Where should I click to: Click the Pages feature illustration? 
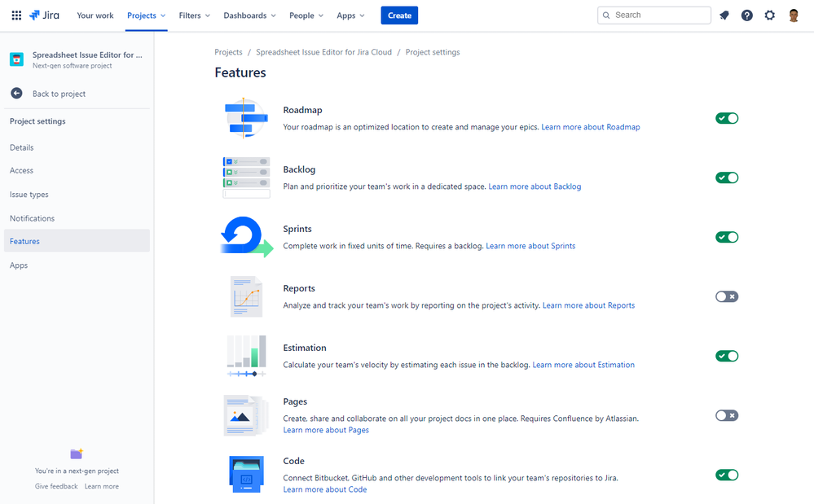(x=246, y=415)
